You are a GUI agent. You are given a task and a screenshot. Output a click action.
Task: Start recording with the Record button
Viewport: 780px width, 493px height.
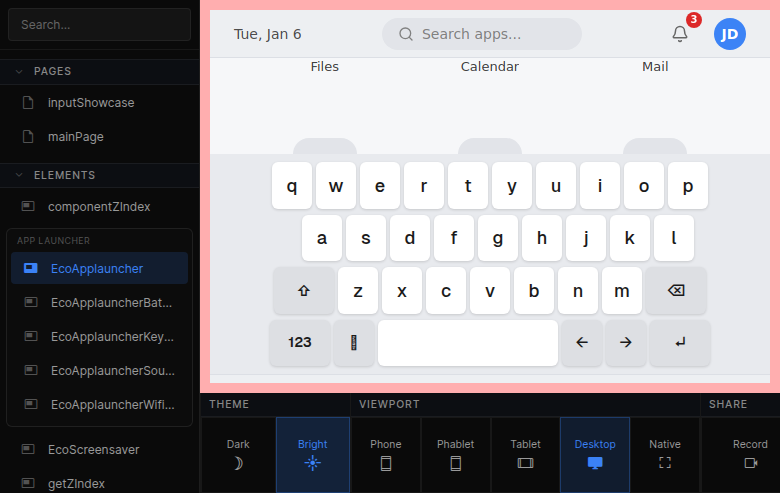(750, 454)
